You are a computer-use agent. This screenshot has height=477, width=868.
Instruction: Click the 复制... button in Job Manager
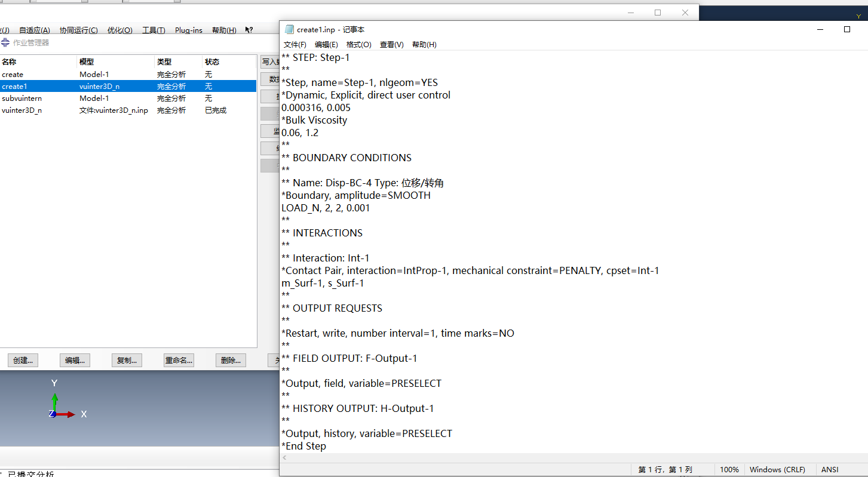point(127,360)
